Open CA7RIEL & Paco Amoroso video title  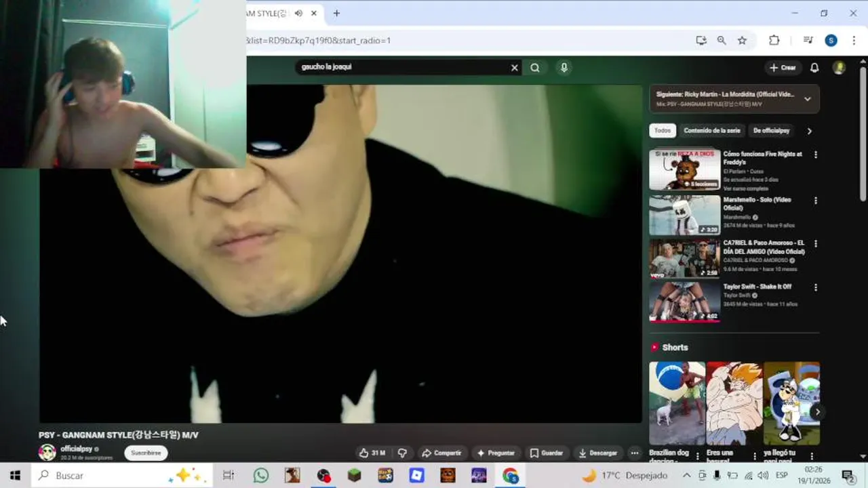(x=764, y=247)
